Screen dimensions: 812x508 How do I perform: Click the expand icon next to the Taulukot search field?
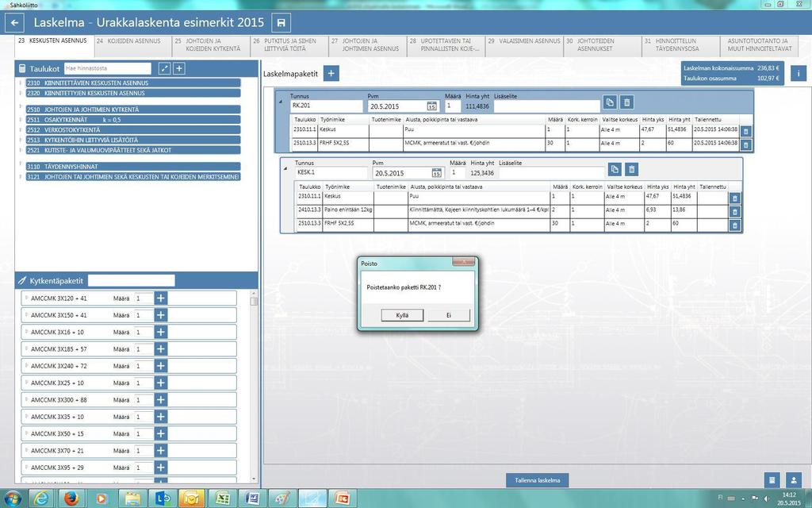coord(164,68)
